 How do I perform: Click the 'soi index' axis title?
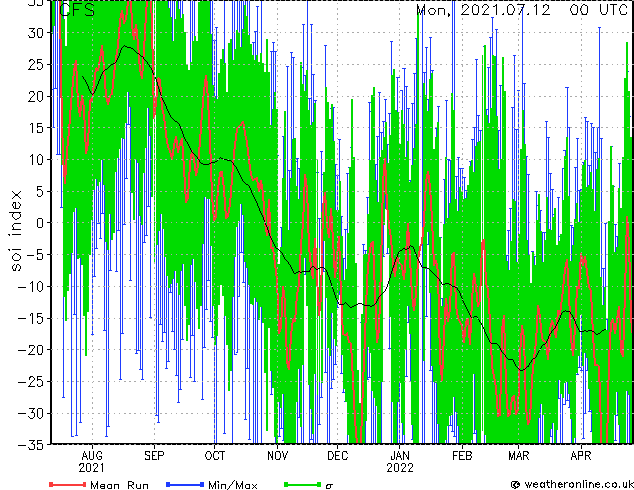click(x=15, y=230)
